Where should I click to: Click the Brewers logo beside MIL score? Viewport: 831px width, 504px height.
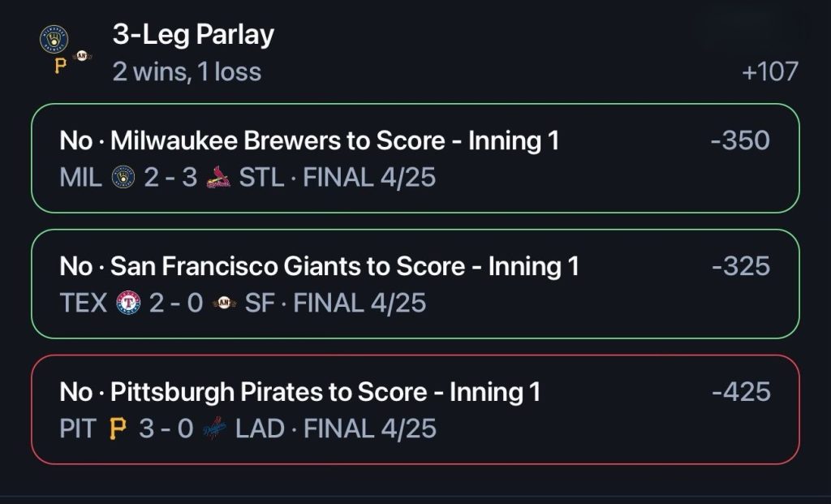123,177
